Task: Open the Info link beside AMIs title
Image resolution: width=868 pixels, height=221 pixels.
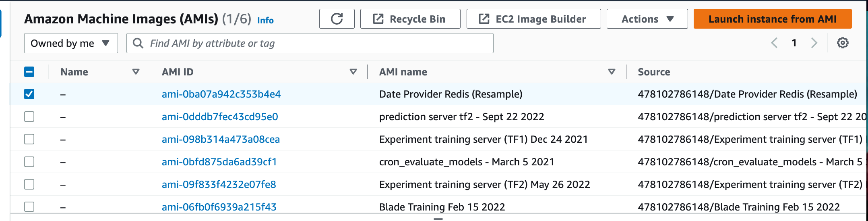Action: (x=265, y=20)
